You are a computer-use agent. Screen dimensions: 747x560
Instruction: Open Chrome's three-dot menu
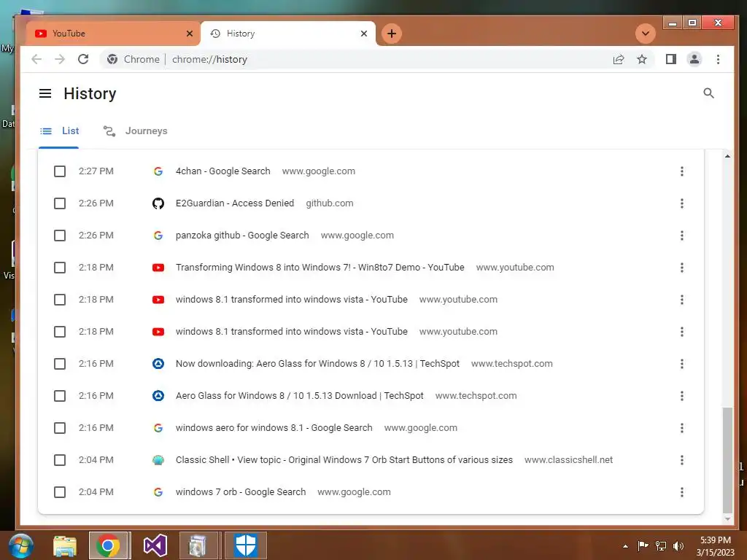(x=718, y=59)
